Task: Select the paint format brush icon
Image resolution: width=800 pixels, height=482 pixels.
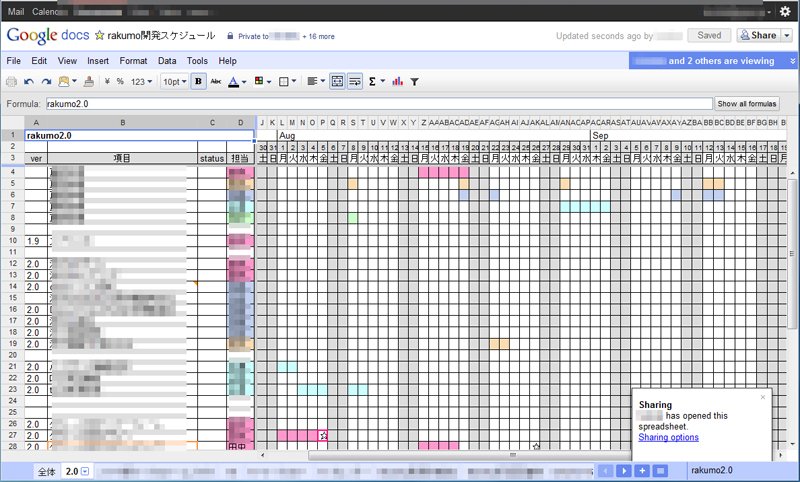Action: [x=89, y=82]
